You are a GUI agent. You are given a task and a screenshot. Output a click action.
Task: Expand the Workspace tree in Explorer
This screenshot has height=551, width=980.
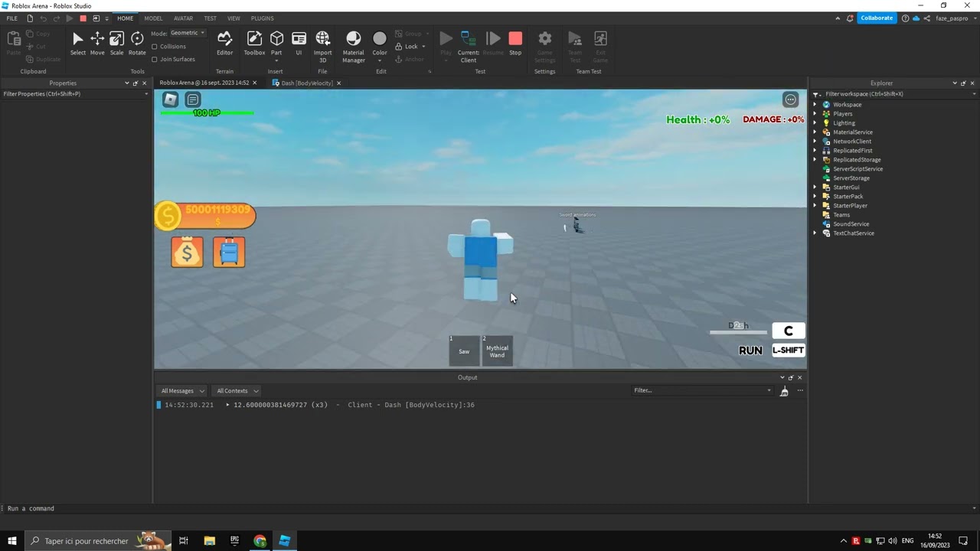(x=815, y=104)
